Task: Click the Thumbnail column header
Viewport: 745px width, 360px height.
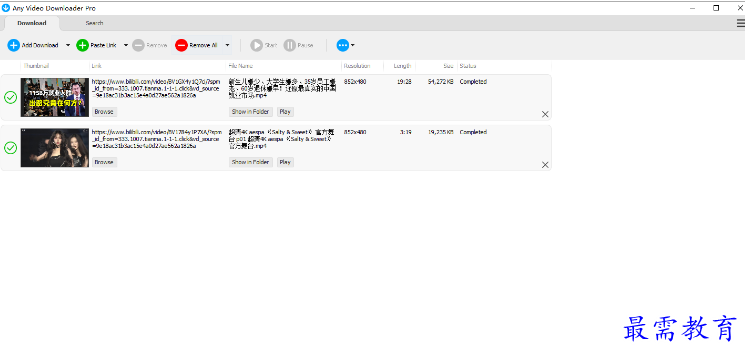Action: point(37,66)
